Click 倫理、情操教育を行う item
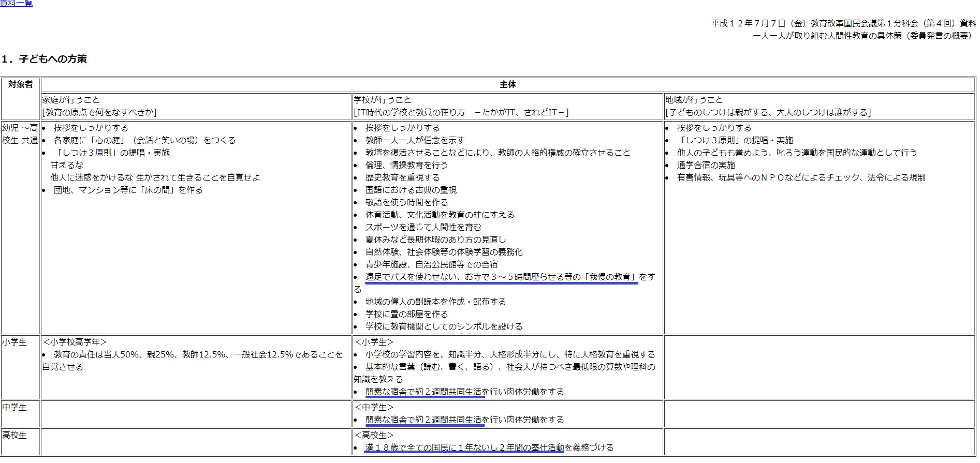 [406, 165]
